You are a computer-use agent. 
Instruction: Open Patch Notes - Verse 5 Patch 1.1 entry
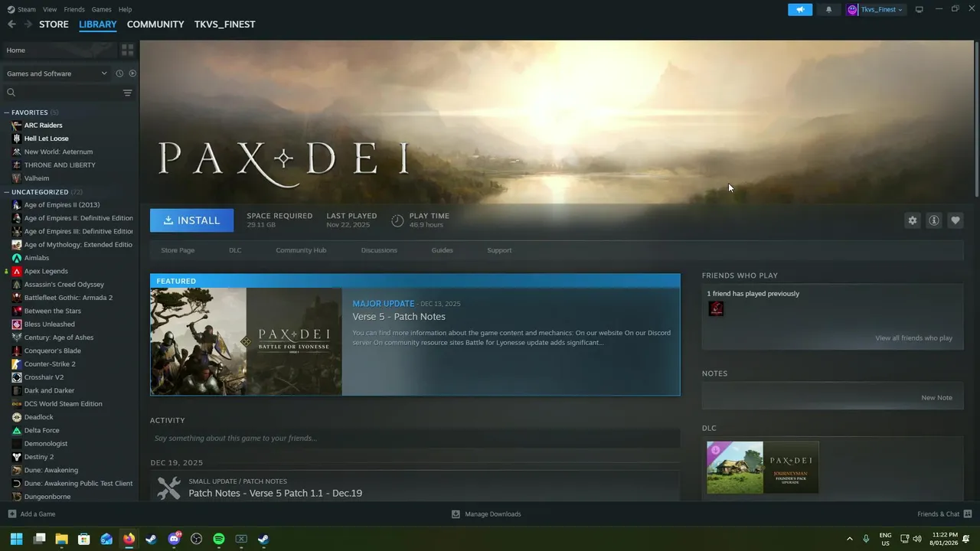pyautogui.click(x=276, y=494)
